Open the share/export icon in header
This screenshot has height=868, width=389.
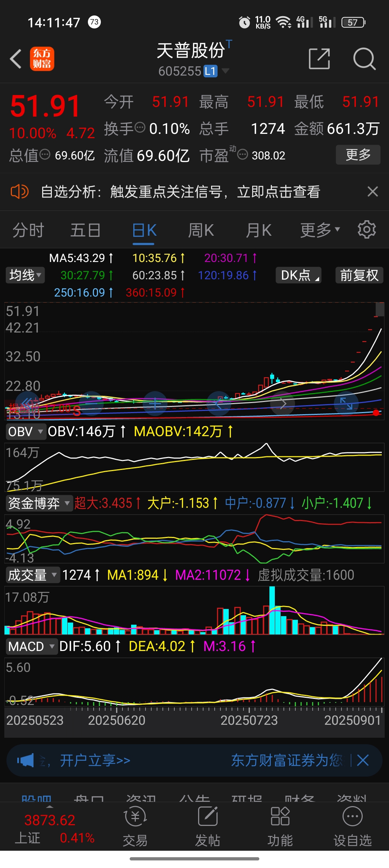(319, 59)
